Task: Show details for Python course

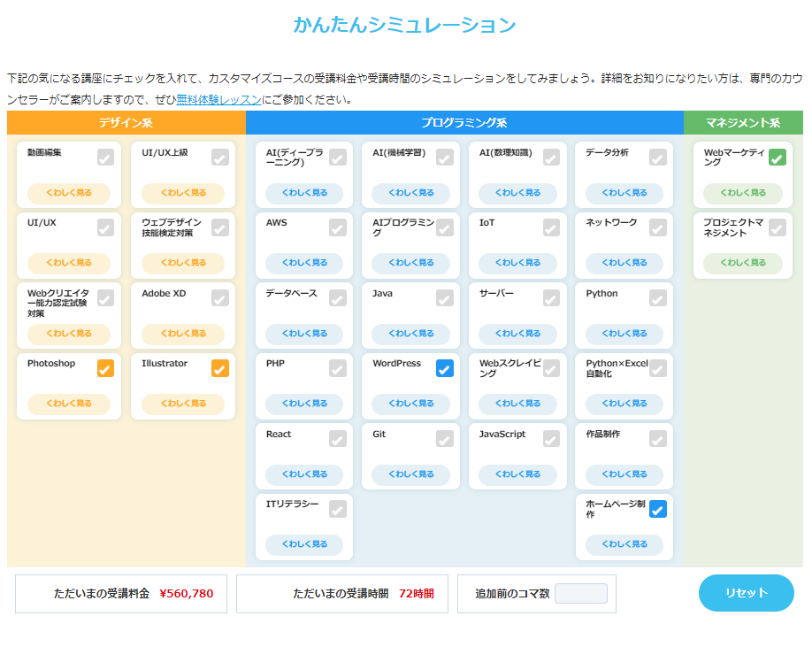Action: (x=624, y=334)
